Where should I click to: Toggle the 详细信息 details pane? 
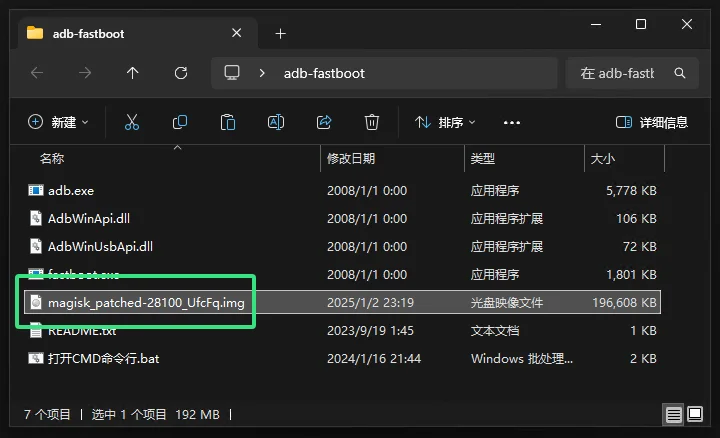pos(652,122)
